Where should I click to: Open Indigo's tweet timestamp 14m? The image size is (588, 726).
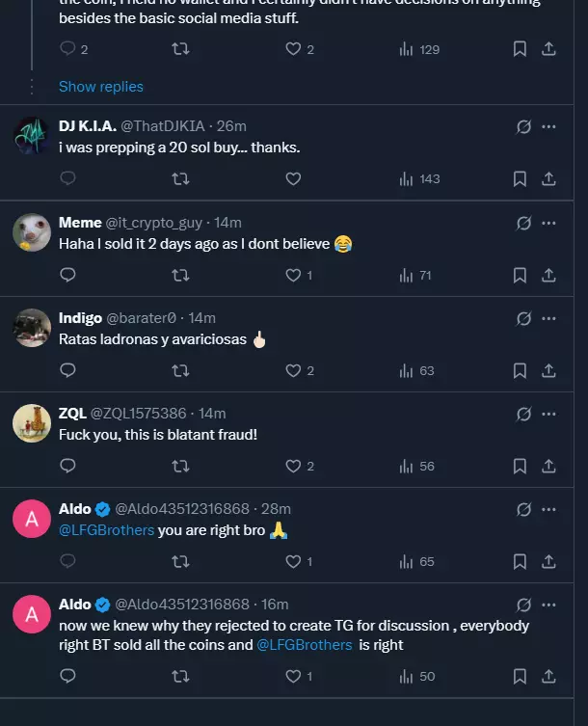coord(202,318)
